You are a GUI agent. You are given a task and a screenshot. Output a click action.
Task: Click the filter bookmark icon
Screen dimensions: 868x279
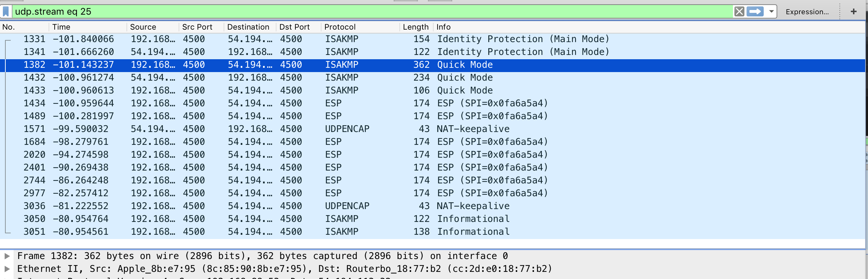(x=6, y=12)
